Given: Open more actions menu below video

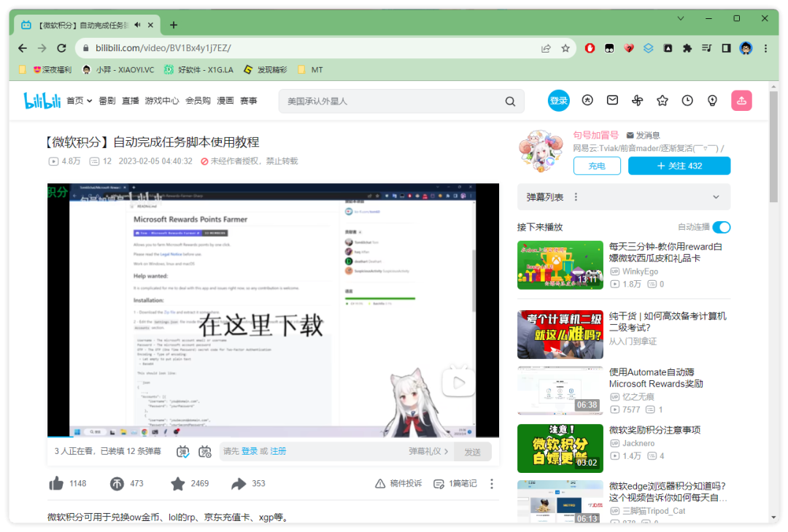Looking at the screenshot, I should 492,484.
